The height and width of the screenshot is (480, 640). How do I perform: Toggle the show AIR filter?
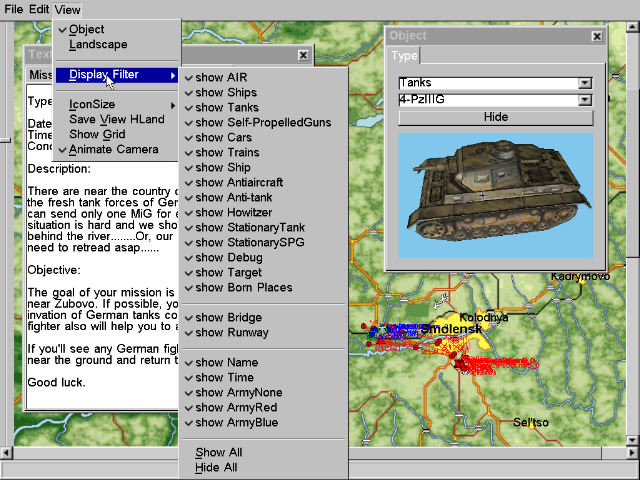point(222,78)
